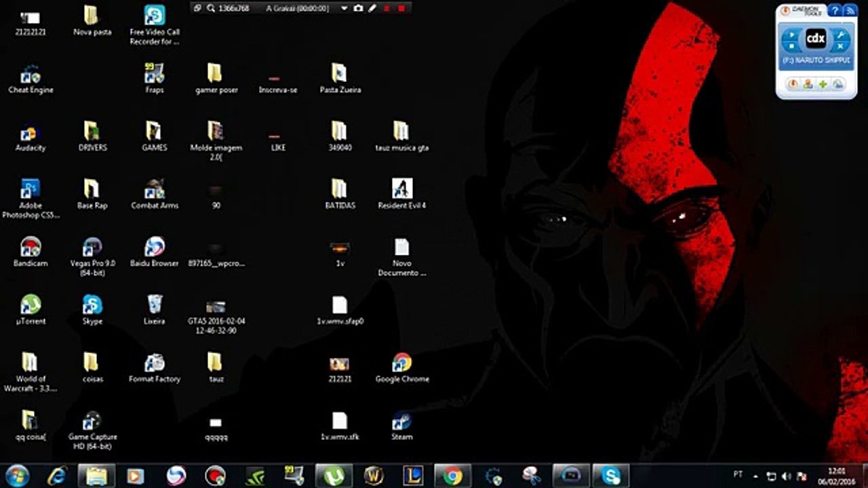Switch to Chrome in the taskbar
Image resolution: width=868 pixels, height=488 pixels.
coord(452,476)
